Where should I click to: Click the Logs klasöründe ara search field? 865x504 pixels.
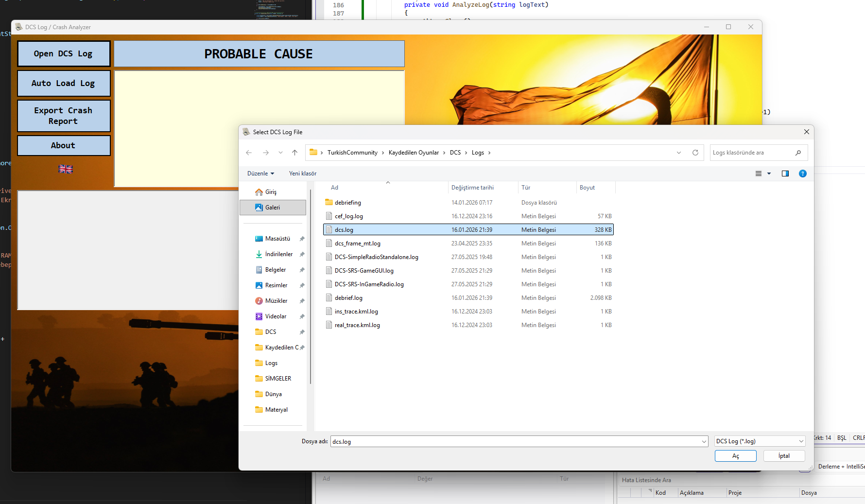pyautogui.click(x=752, y=153)
